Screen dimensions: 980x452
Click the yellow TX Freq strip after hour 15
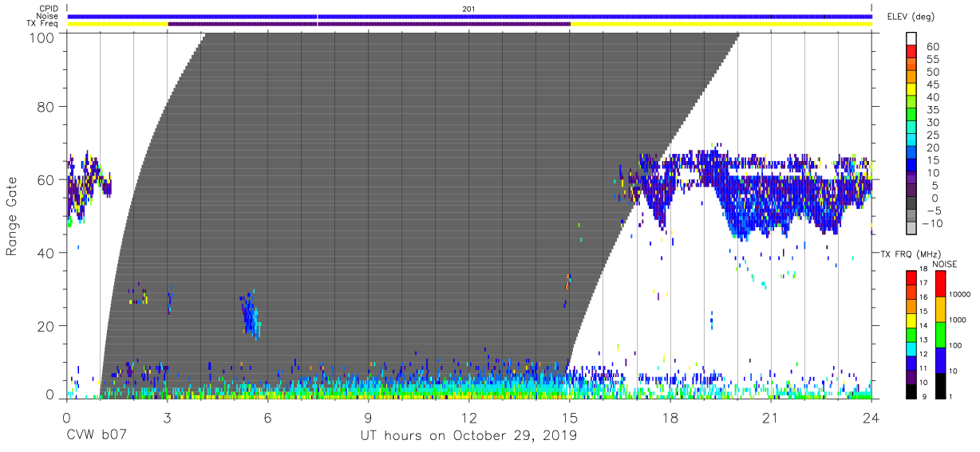click(721, 24)
